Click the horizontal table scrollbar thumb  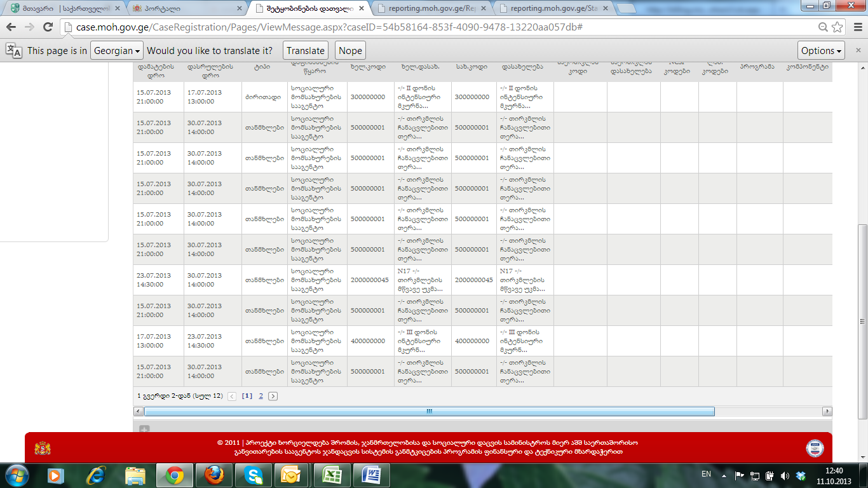click(x=429, y=412)
